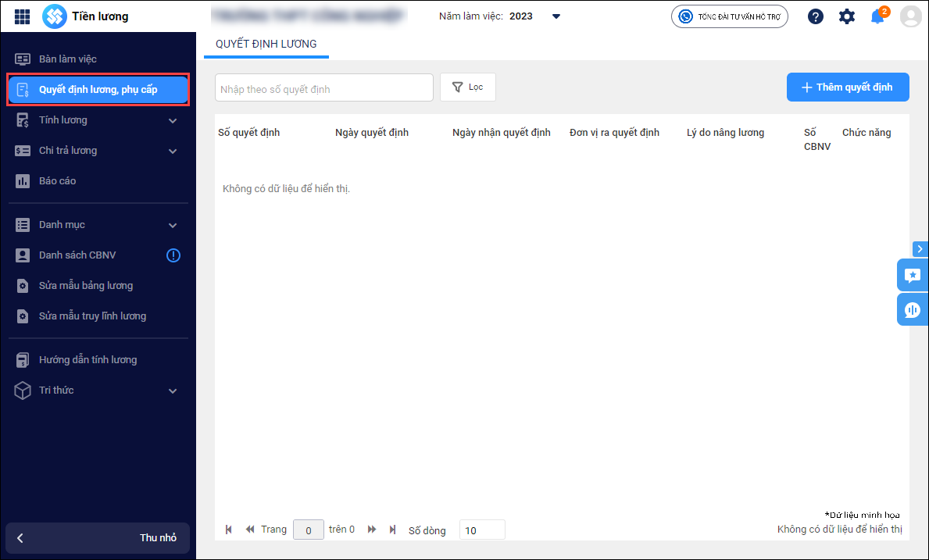929x560 pixels.
Task: Expand the Danh mục submenu chevron
Action: [x=173, y=225]
